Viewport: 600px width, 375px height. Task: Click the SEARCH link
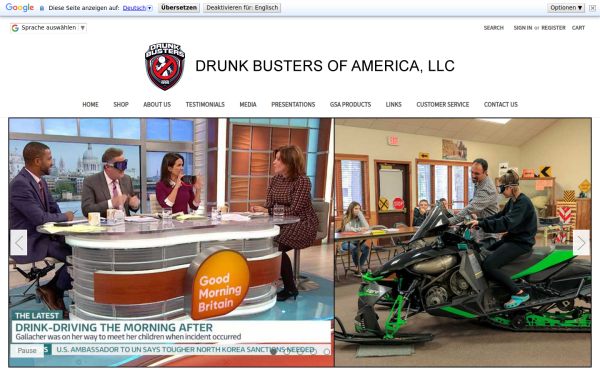click(494, 28)
